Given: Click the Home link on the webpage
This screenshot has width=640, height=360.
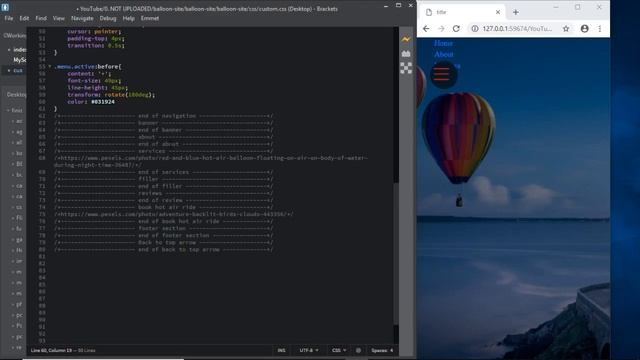Looking at the screenshot, I should tap(443, 43).
